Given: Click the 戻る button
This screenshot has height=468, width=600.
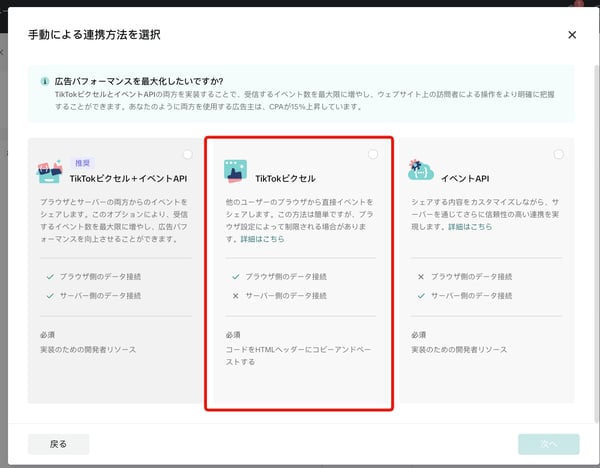Looking at the screenshot, I should [x=59, y=444].
